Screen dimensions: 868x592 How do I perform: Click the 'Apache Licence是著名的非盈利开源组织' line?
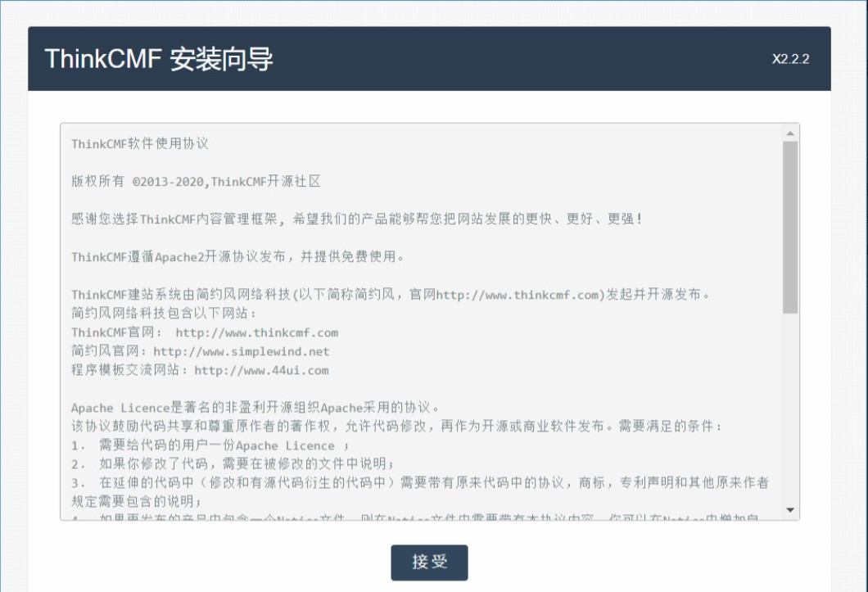255,408
